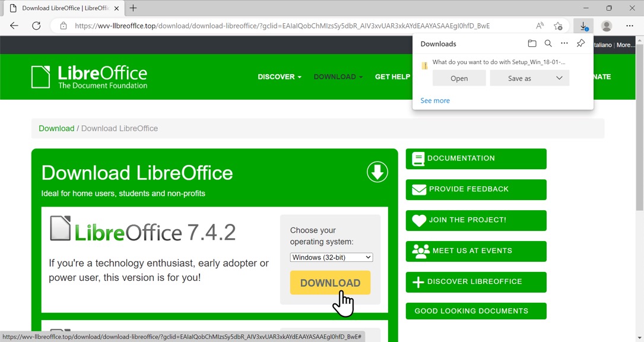Click the LibreOffice 7.4.2 document logo
644x342 pixels.
60,228
